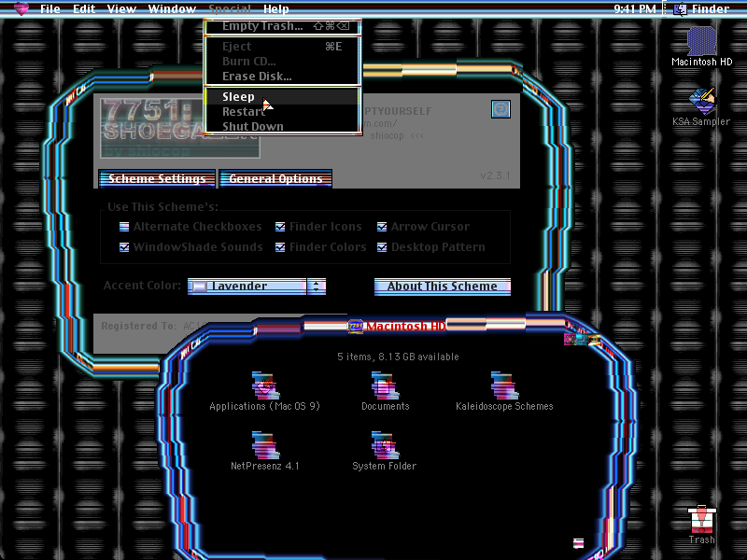The height and width of the screenshot is (560, 747).
Task: Open the Window menu
Action: pos(172,8)
